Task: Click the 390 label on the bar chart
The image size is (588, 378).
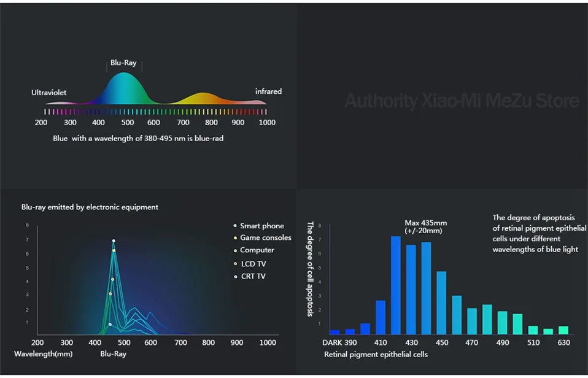Action: pyautogui.click(x=350, y=343)
